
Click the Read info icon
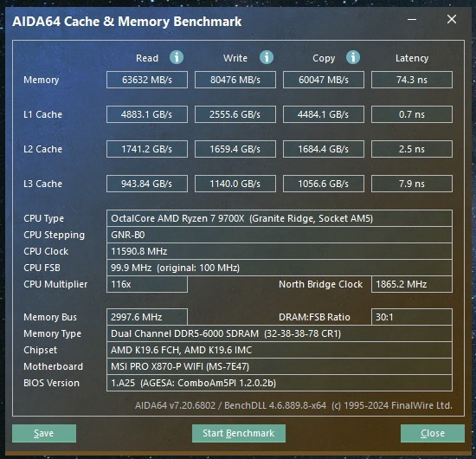click(x=177, y=57)
